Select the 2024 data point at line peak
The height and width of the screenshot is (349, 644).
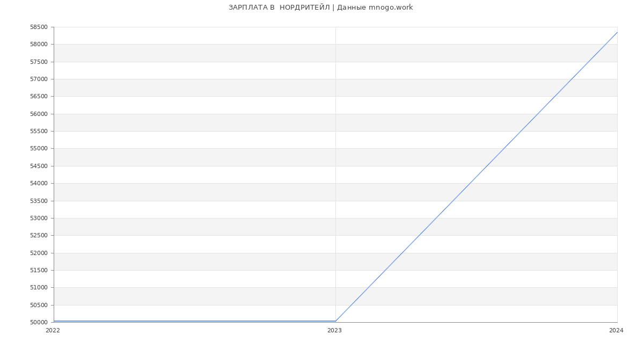click(x=617, y=32)
